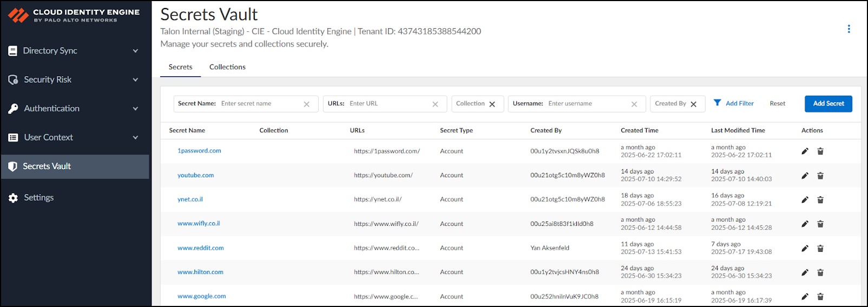Image resolution: width=868 pixels, height=307 pixels.
Task: Switch to the Collections tab
Action: [227, 67]
